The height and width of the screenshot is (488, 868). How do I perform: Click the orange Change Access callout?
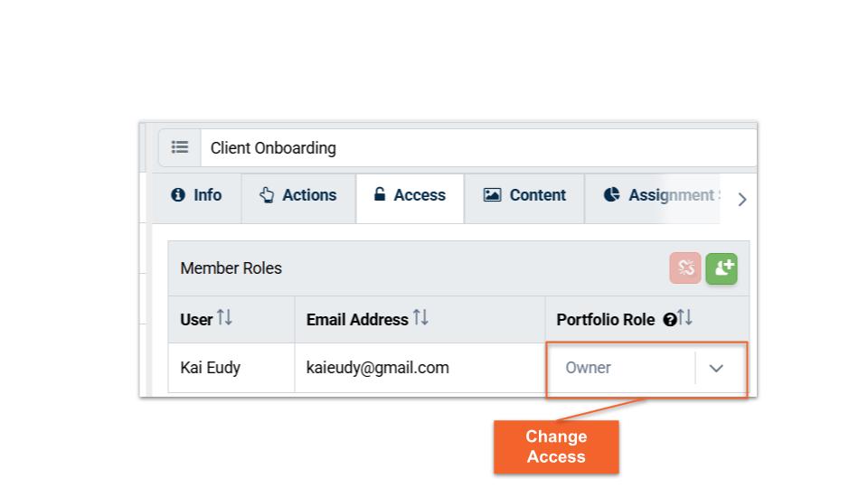[x=556, y=446]
